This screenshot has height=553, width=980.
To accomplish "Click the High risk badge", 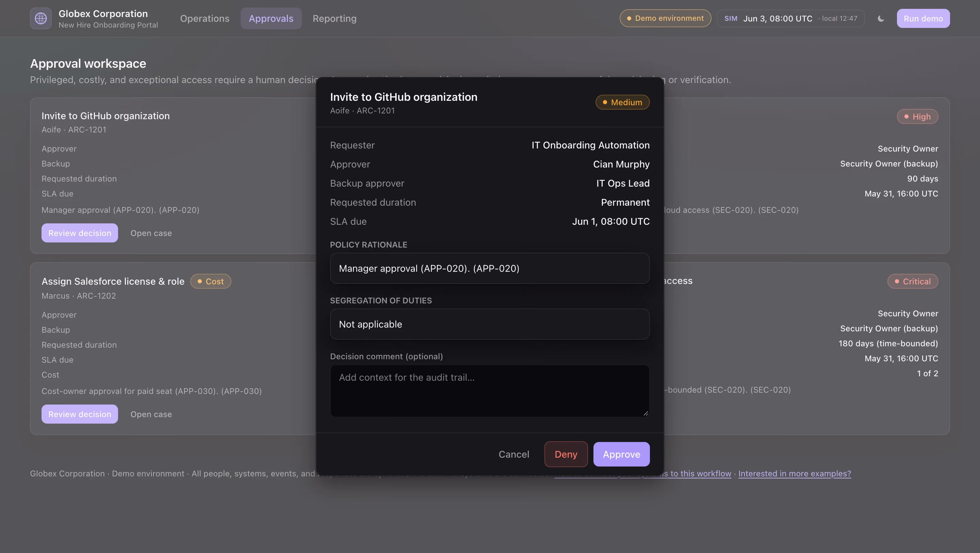I will (917, 116).
